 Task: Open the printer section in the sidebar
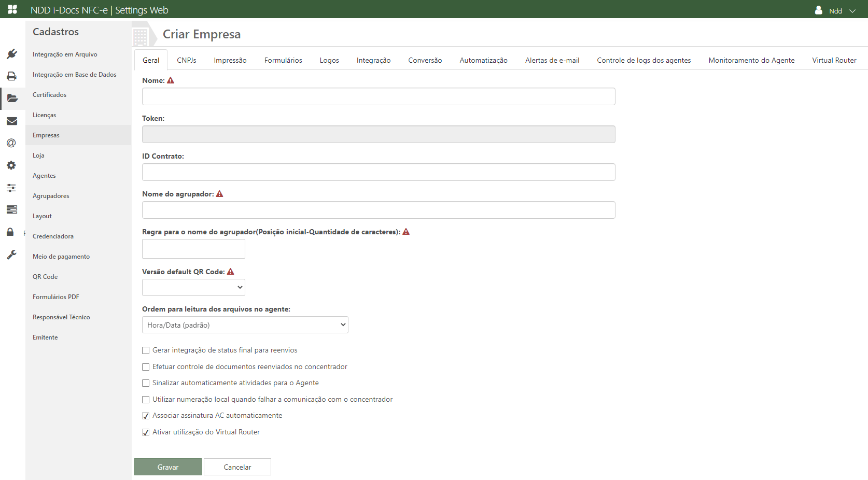point(12,76)
